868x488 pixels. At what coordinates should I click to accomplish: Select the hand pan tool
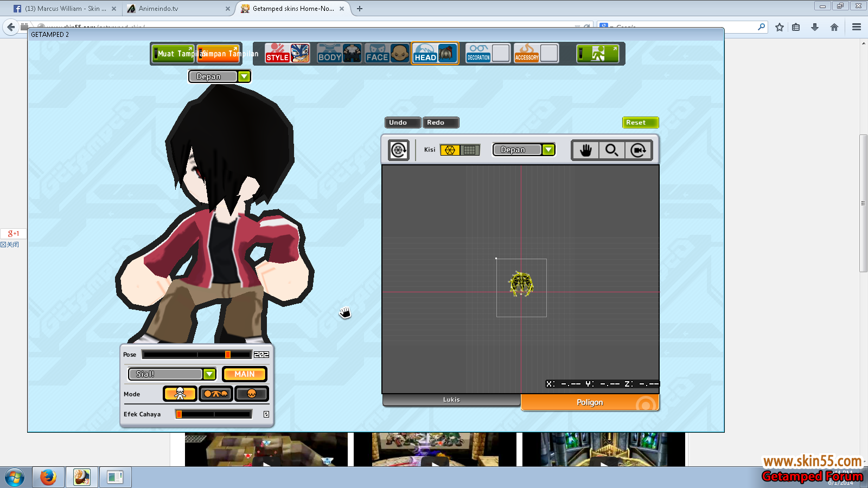click(585, 150)
